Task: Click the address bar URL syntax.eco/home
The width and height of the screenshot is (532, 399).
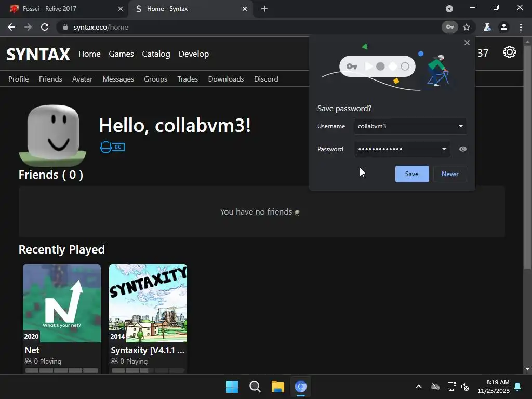Action: point(101,27)
